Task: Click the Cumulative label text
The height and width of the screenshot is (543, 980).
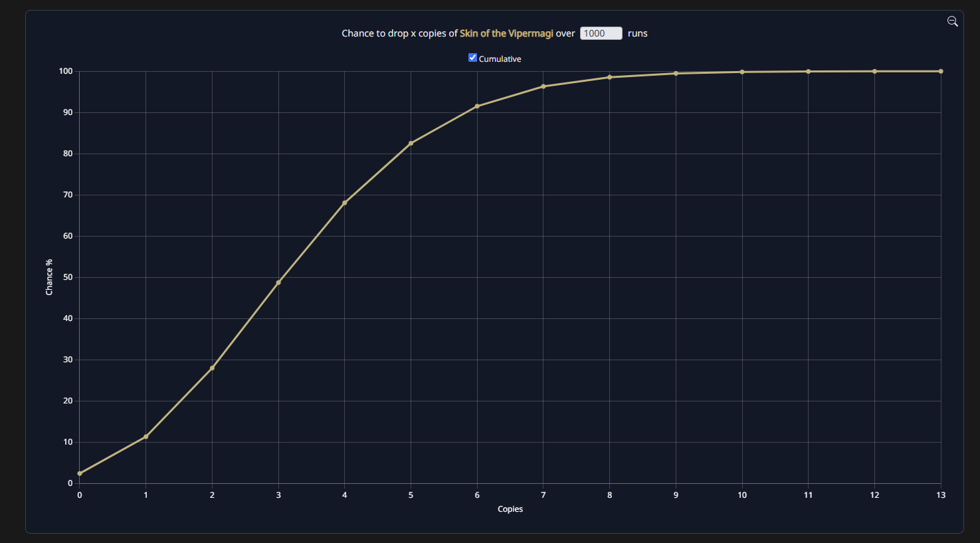Action: click(x=500, y=59)
